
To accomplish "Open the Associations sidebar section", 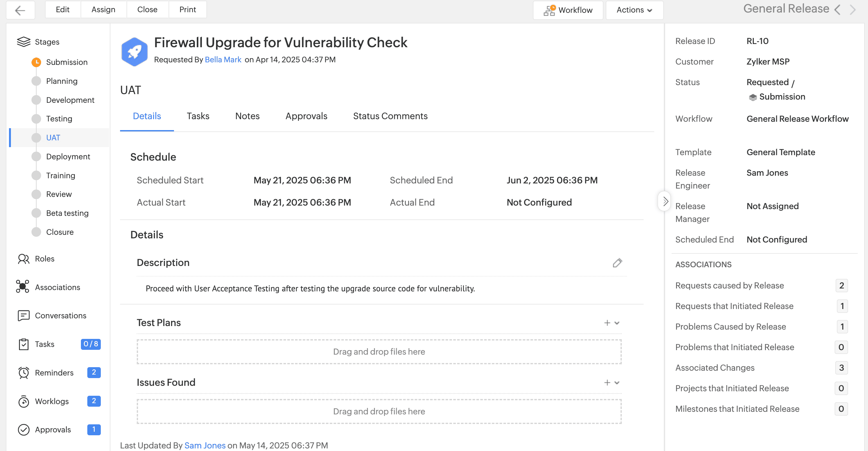I will click(57, 287).
